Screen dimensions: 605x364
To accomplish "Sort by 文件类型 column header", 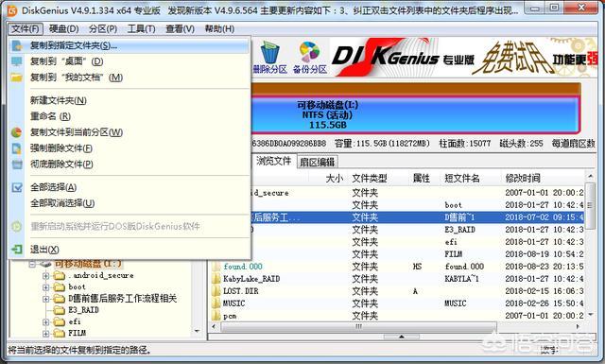I will pyautogui.click(x=370, y=179).
